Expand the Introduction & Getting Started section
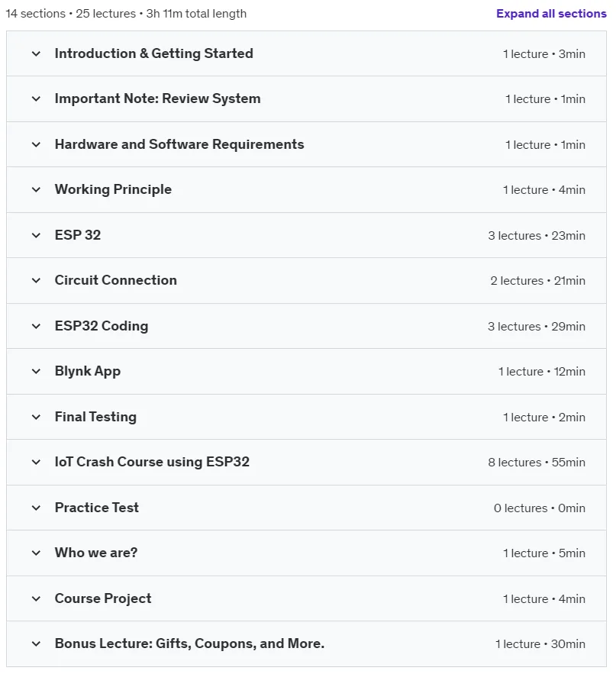The width and height of the screenshot is (616, 674). point(306,53)
